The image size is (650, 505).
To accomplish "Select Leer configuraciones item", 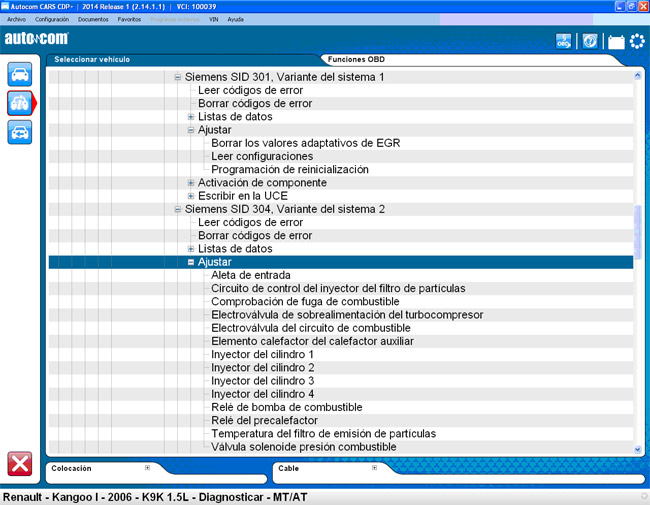I will coord(262,156).
